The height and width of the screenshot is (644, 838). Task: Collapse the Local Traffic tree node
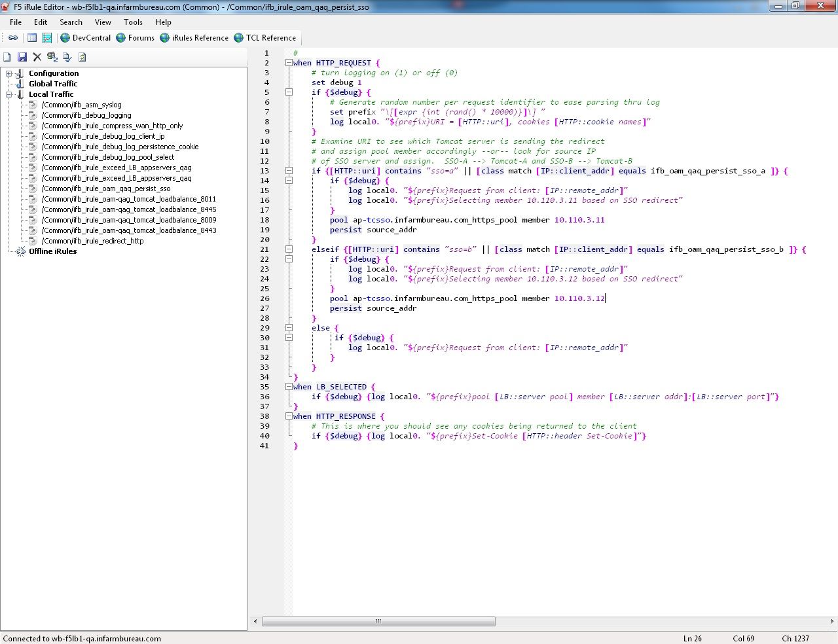[x=9, y=94]
